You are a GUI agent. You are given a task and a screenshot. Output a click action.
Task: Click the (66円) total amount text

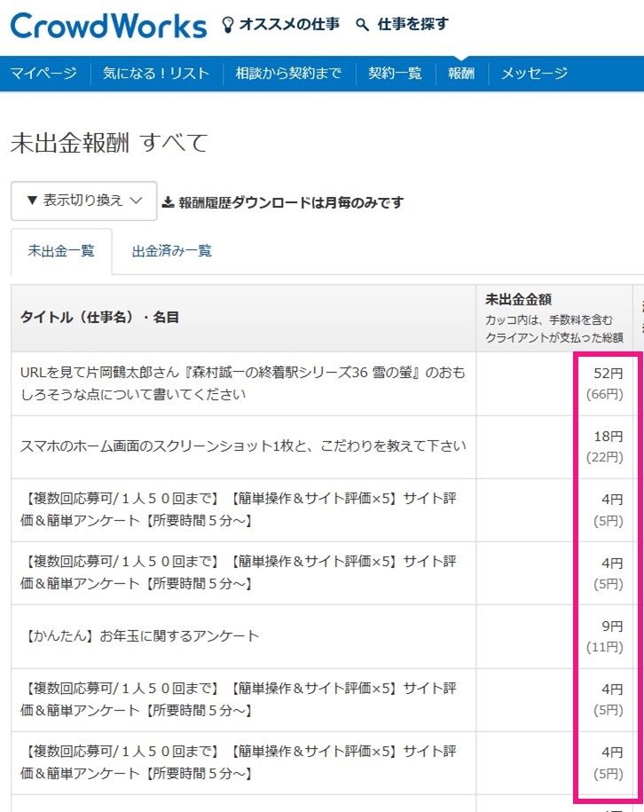click(x=605, y=395)
